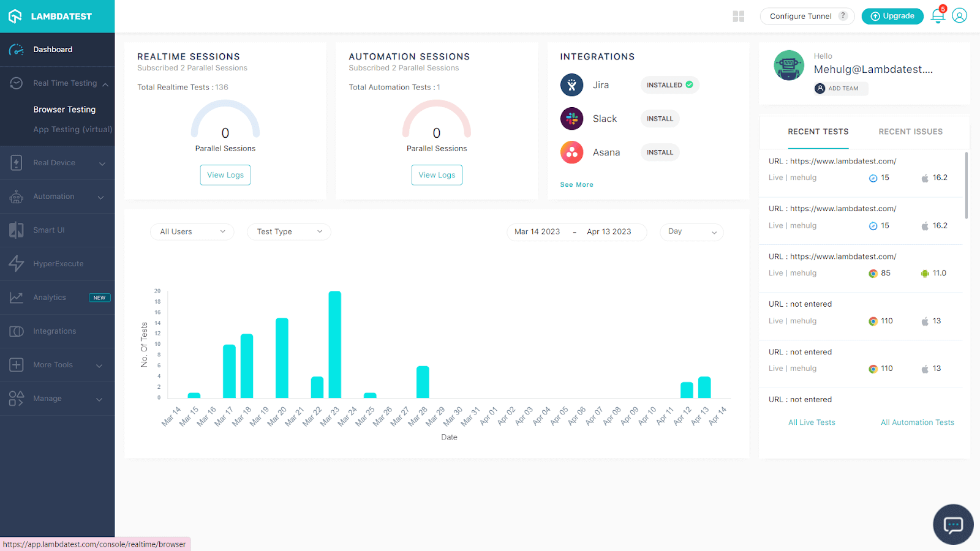This screenshot has width=980, height=551.
Task: Click the notification bell icon
Action: (x=937, y=17)
